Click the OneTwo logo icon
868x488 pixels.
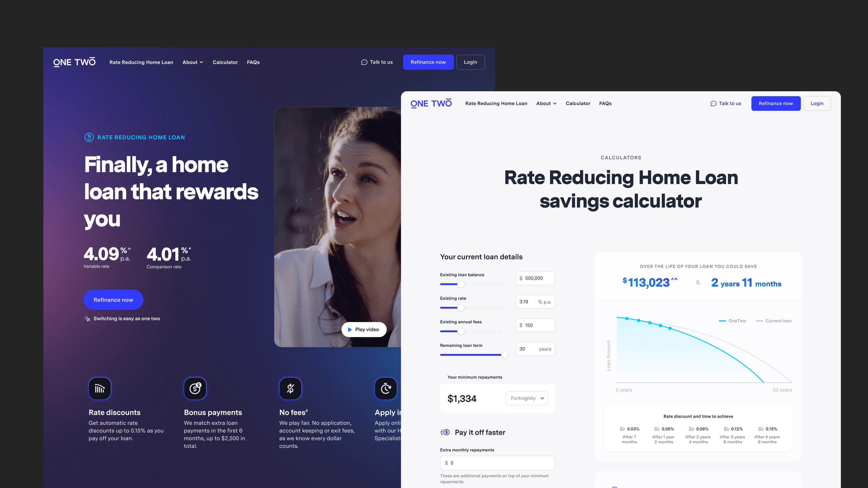point(74,62)
